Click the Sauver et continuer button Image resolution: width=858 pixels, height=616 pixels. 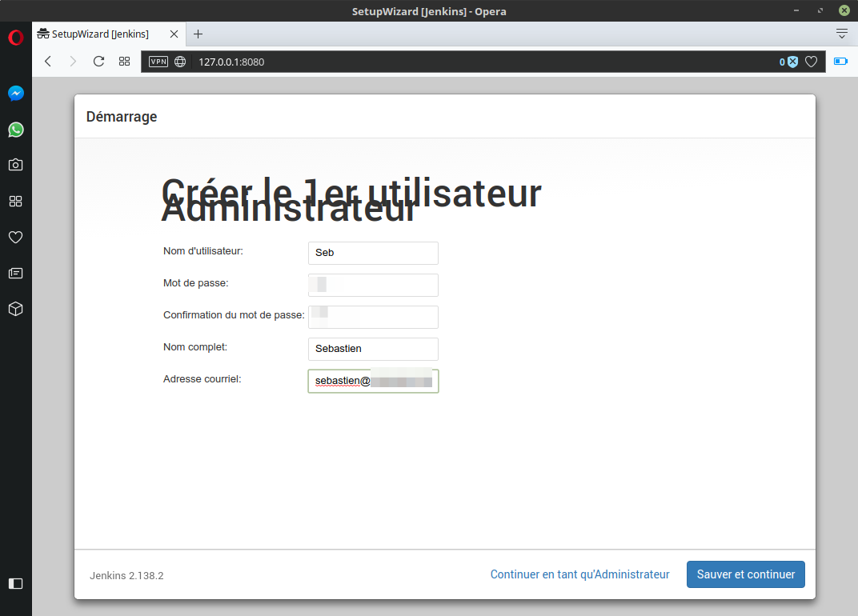745,574
